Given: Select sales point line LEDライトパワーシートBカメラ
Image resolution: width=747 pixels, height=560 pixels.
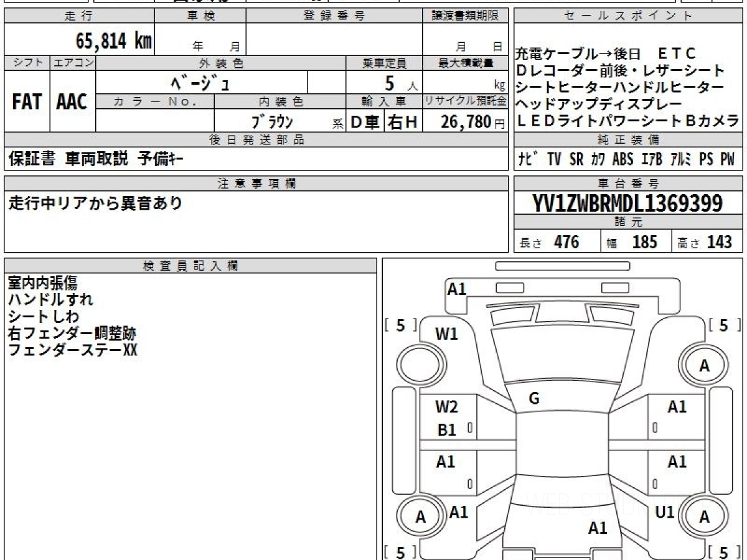Looking at the screenshot, I should click(x=627, y=121).
